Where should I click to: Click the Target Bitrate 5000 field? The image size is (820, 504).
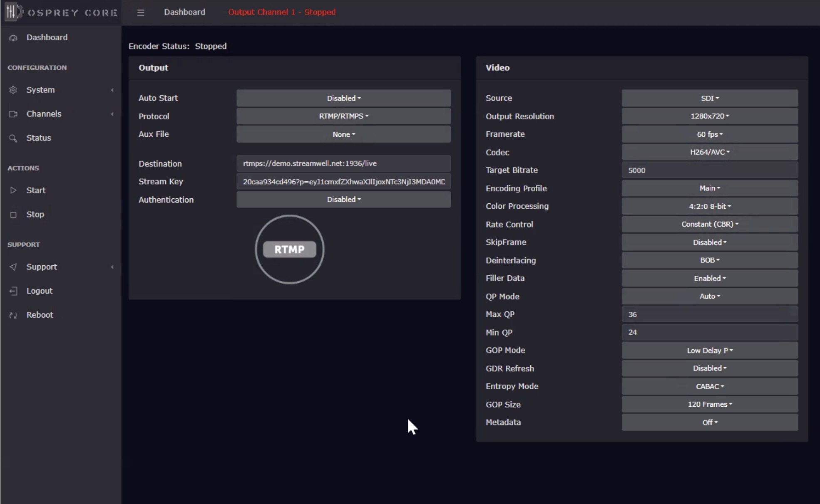tap(709, 170)
